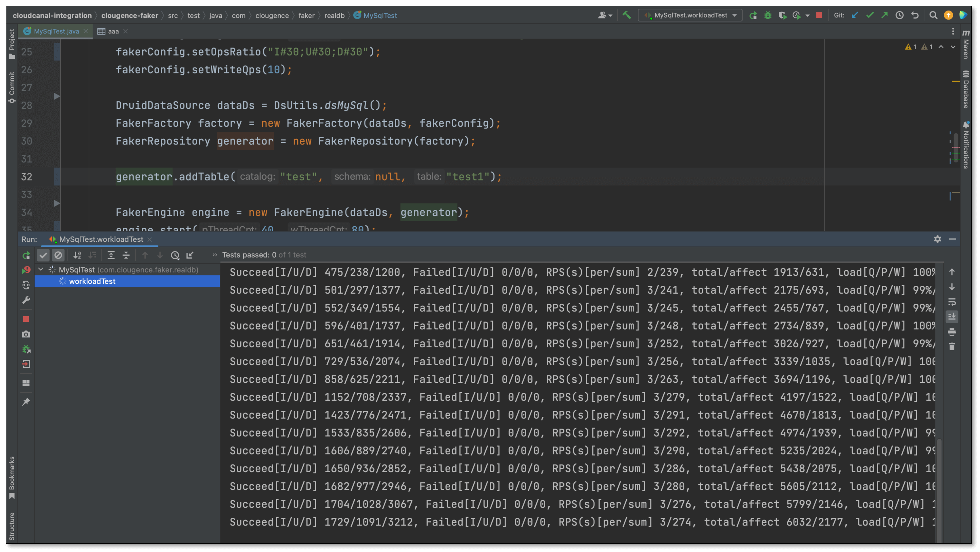Toggle show passed tests checkmark
The image size is (980, 552).
(43, 255)
